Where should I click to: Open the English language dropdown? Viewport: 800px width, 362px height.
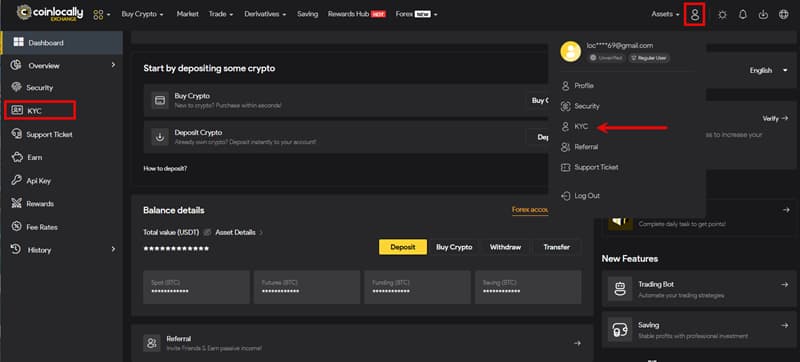click(768, 70)
